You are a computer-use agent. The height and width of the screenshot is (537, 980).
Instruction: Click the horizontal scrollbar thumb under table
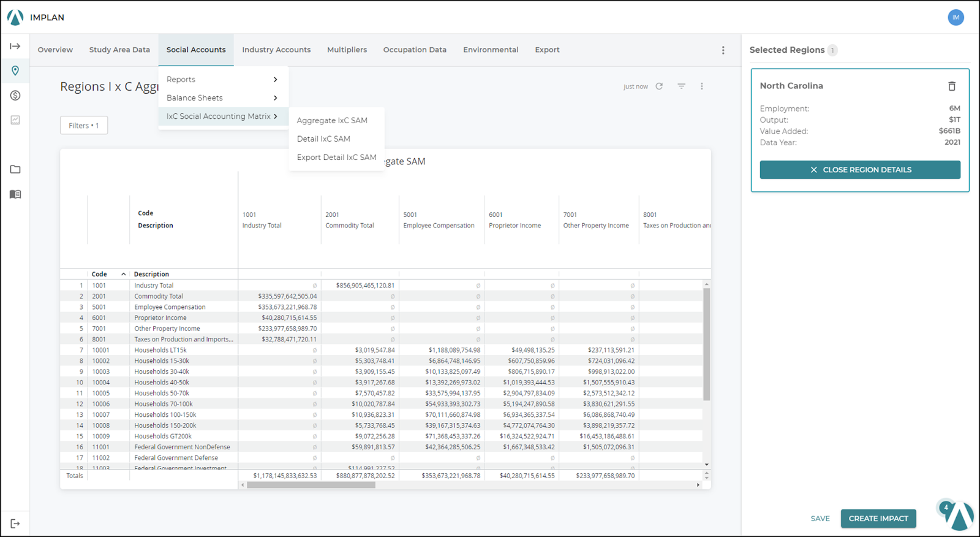click(311, 485)
